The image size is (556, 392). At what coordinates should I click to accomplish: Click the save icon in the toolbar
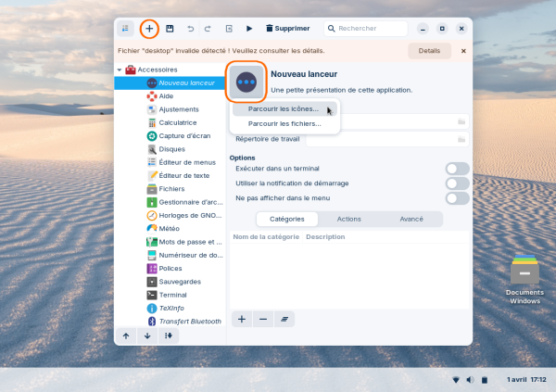click(170, 29)
